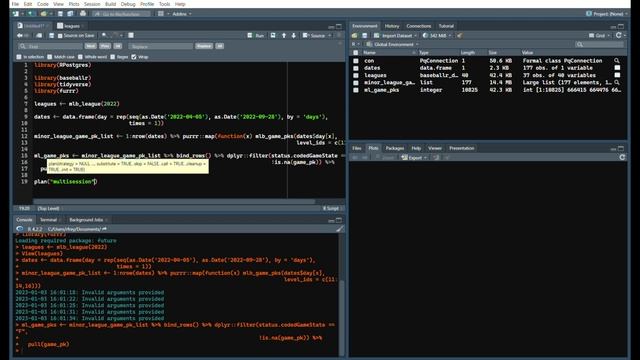View dates data frame table icon
This screenshot has height=360, width=640.
tap(617, 68)
